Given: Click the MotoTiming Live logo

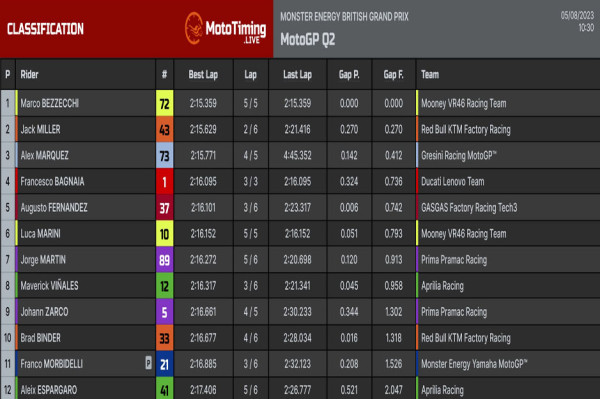Looking at the screenshot, I should (225, 28).
